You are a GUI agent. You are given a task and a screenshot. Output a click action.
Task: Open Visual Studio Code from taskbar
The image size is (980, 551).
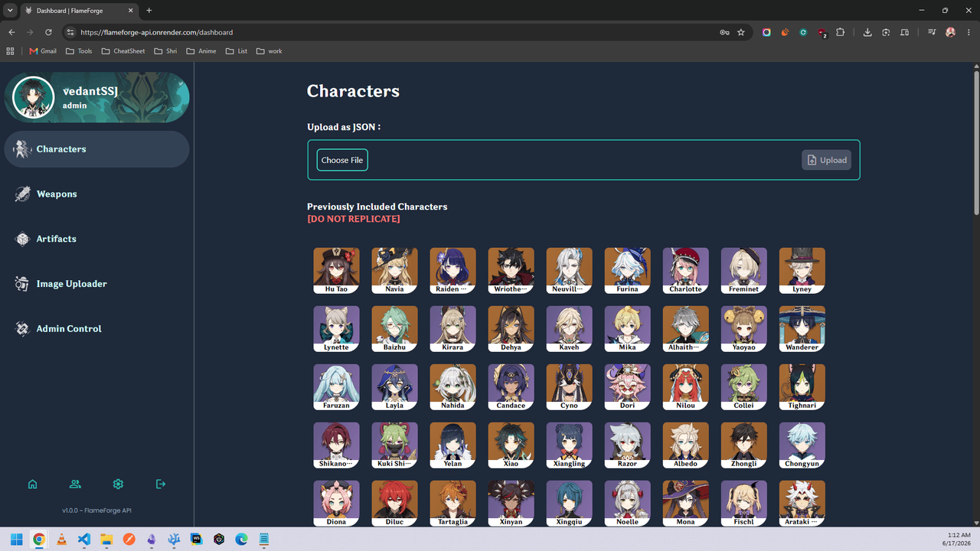point(84,540)
